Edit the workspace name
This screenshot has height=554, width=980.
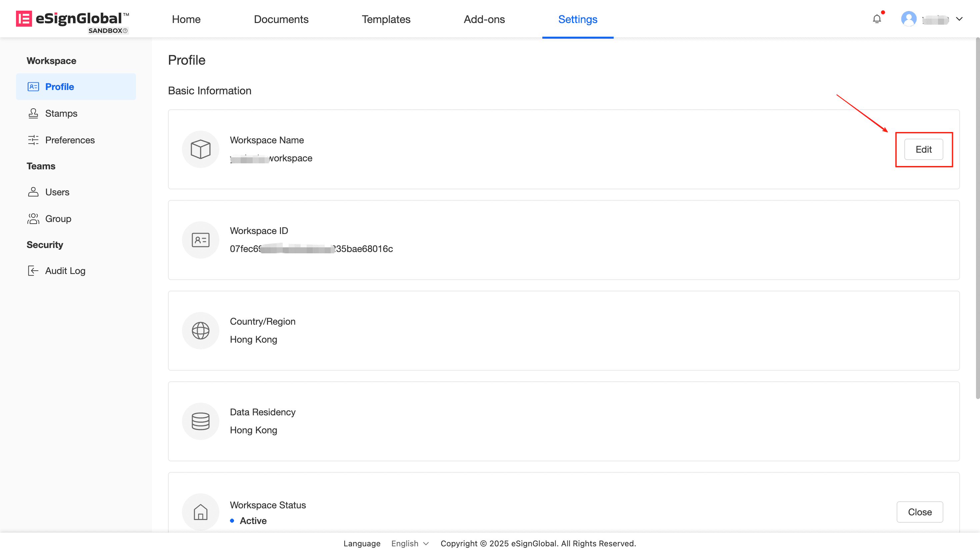click(923, 149)
